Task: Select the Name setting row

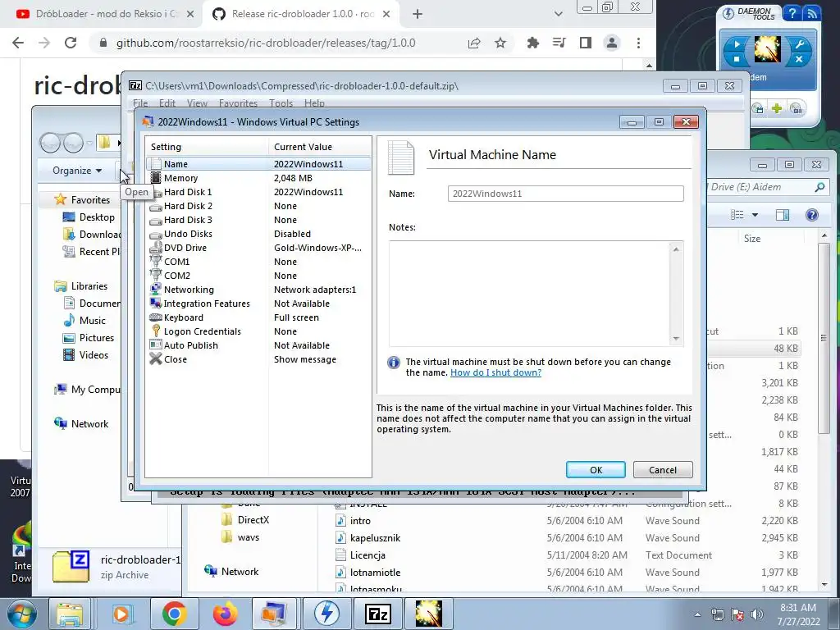Action: click(x=258, y=164)
